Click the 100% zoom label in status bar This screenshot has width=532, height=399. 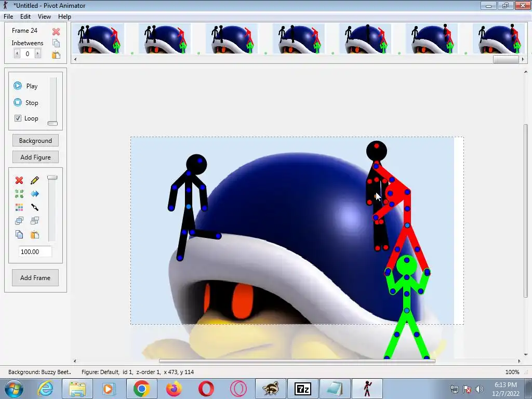tap(512, 372)
